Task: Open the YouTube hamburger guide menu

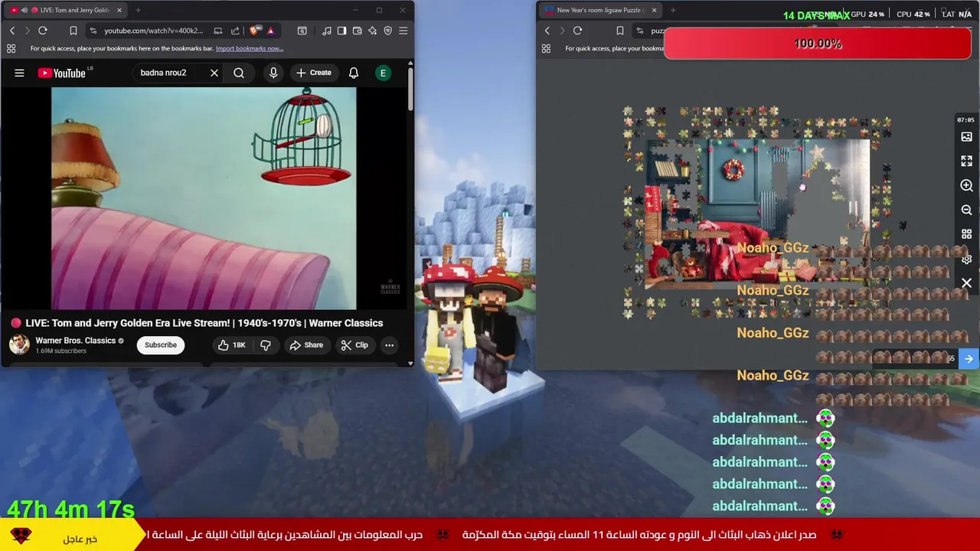Action: click(x=19, y=73)
